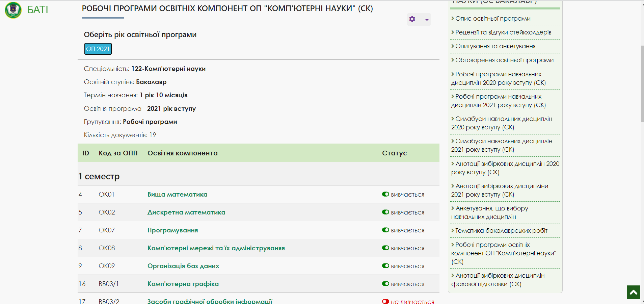644x304 pixels.
Task: Toggle the red не вивчається switch
Action: pyautogui.click(x=385, y=301)
